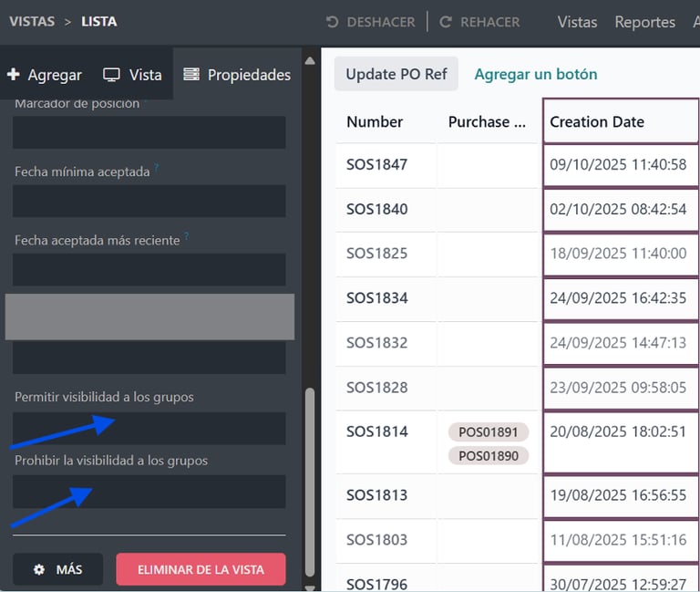700x592 pixels.
Task: Click the redo arrow icon beside Rehacer
Action: click(x=446, y=22)
